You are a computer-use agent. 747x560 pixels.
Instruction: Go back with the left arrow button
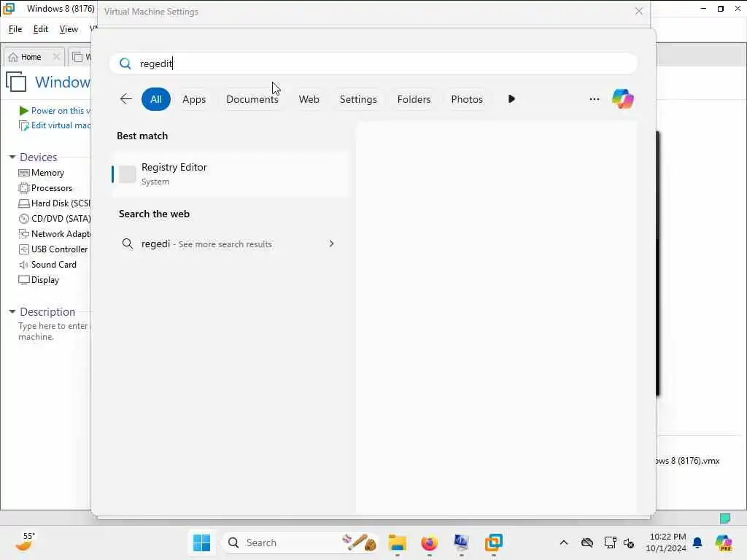pos(125,99)
